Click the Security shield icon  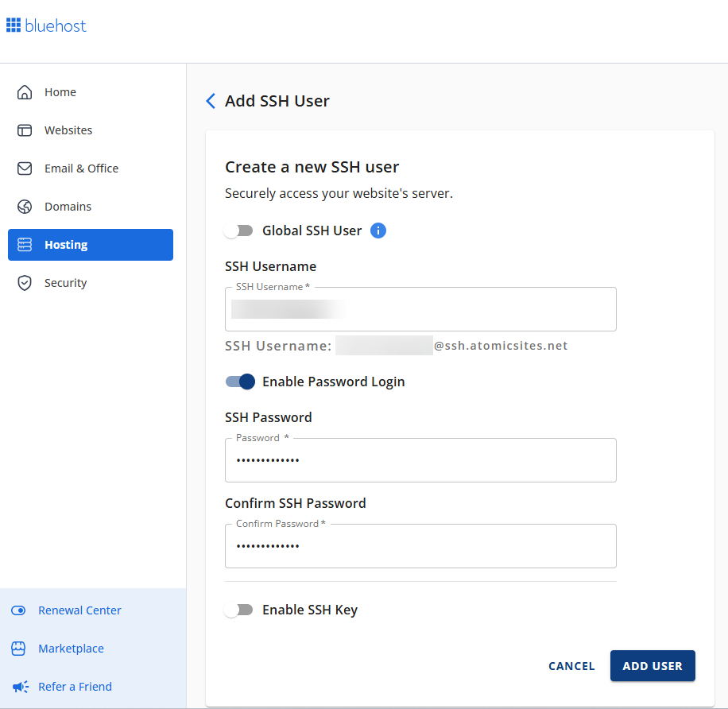[25, 283]
